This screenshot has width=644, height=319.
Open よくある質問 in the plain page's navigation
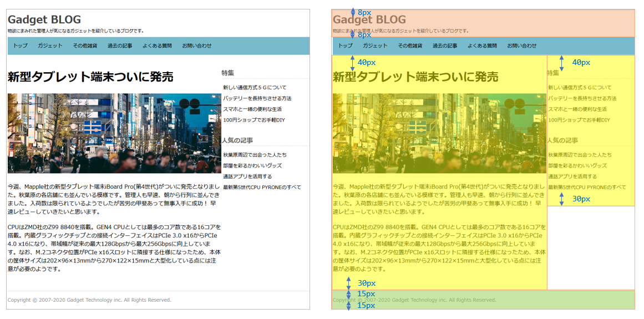(157, 46)
